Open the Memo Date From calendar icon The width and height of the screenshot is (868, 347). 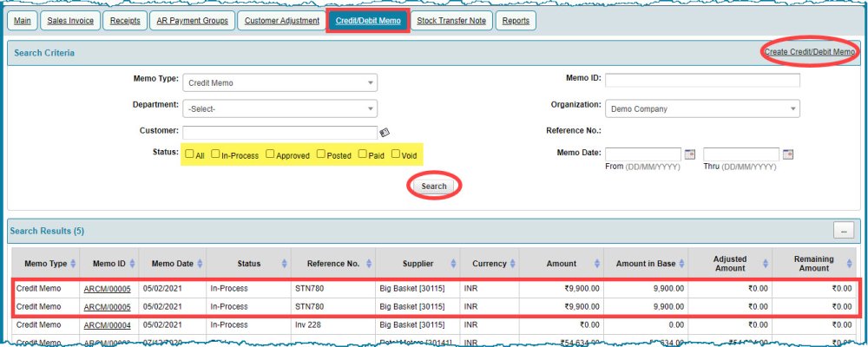click(690, 154)
